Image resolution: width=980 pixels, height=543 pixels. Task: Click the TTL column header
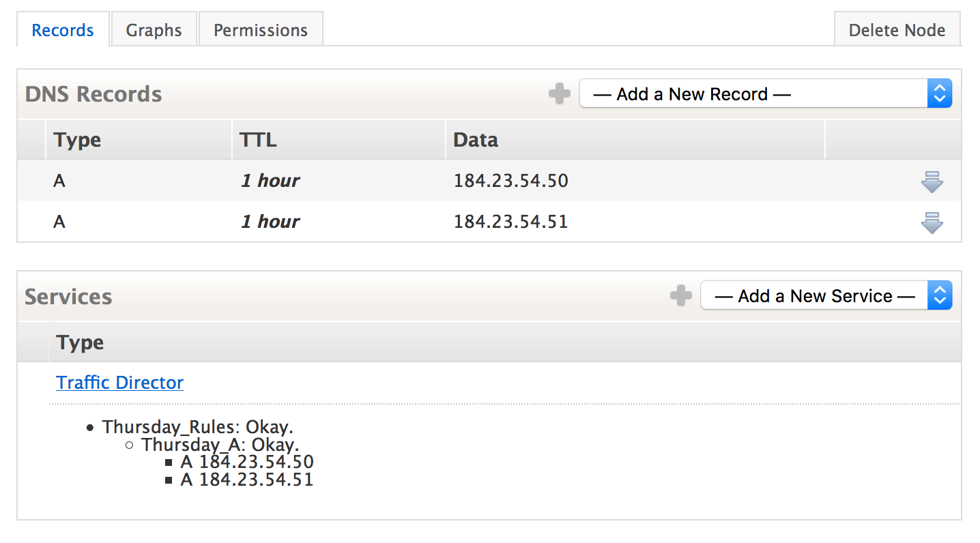pos(259,140)
